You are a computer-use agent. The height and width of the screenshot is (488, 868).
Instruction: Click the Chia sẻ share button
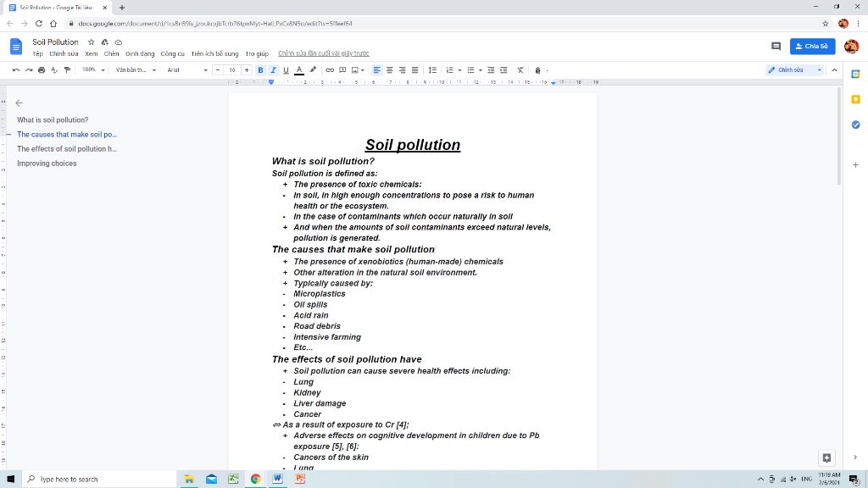pos(812,47)
